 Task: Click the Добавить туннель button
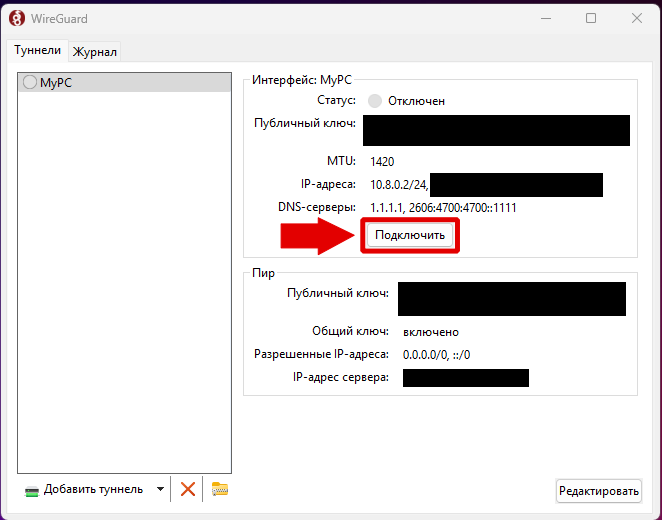click(84, 489)
